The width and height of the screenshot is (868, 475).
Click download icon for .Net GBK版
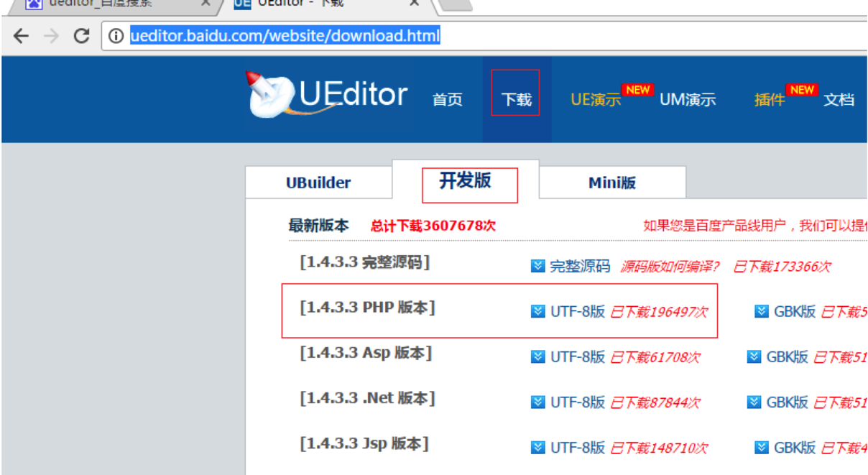click(754, 402)
